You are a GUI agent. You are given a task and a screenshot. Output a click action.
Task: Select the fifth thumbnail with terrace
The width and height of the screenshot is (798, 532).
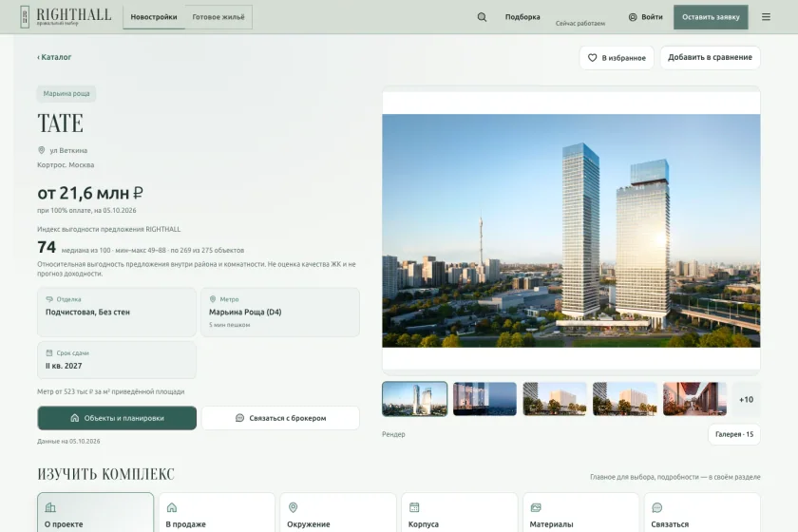pyautogui.click(x=694, y=399)
